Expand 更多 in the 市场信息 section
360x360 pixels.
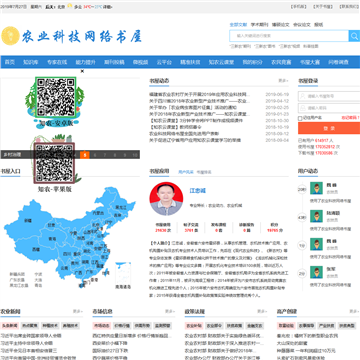tap(170, 311)
